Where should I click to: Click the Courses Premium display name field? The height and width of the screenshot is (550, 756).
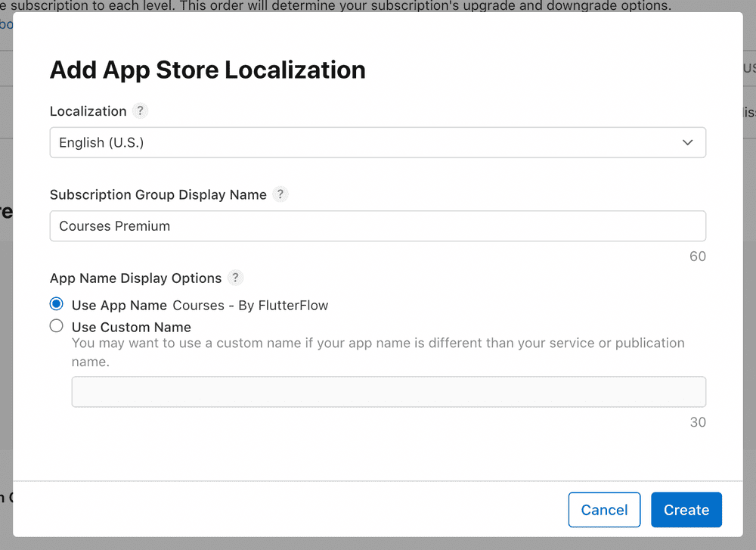coord(377,226)
